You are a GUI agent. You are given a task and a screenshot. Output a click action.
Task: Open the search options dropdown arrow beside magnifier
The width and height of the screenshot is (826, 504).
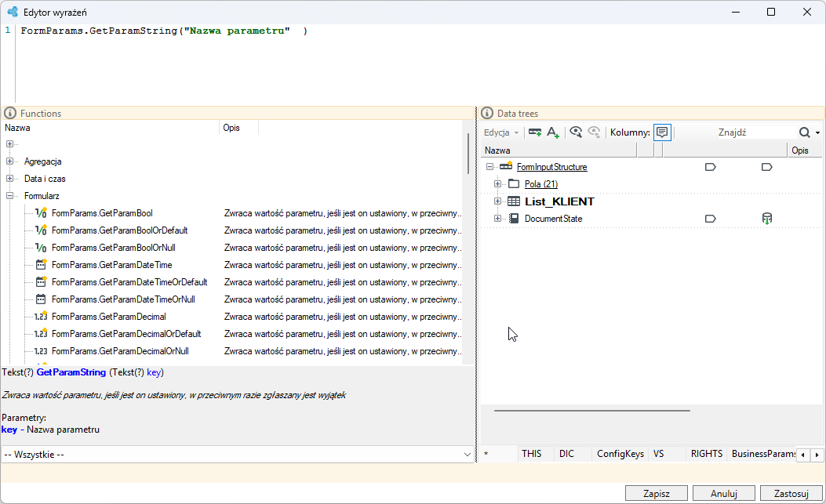817,132
